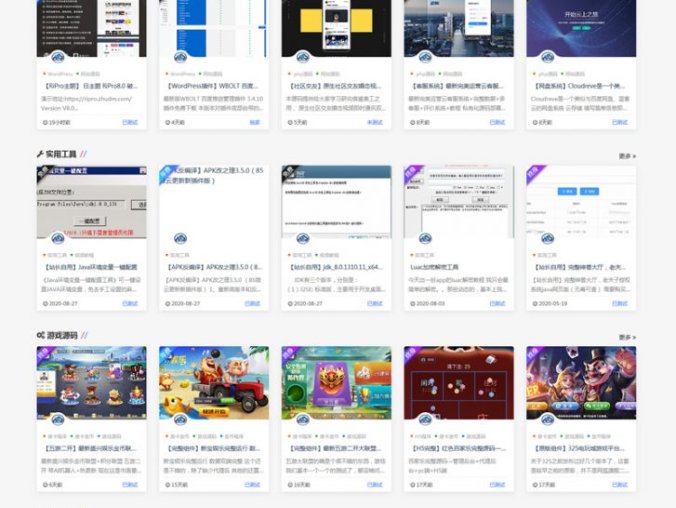The height and width of the screenshot is (508, 676).
Task: Click 已测试 tag on 五游二开 card
Action: coord(130,485)
